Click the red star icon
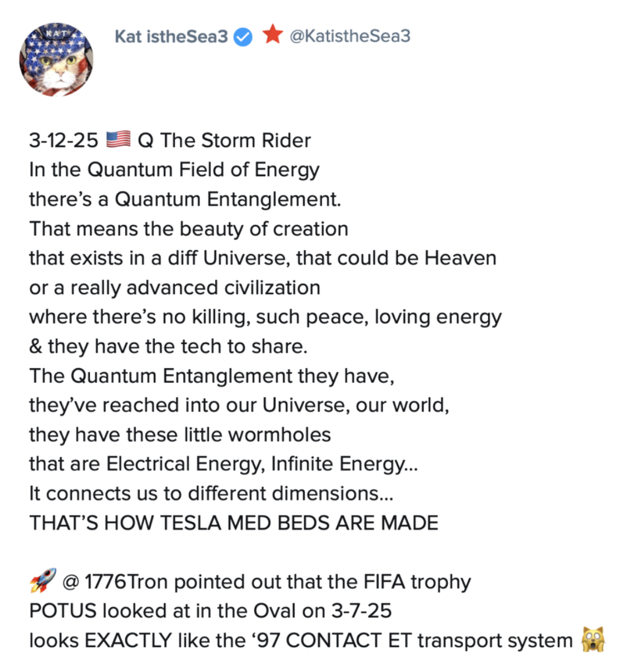 272,35
